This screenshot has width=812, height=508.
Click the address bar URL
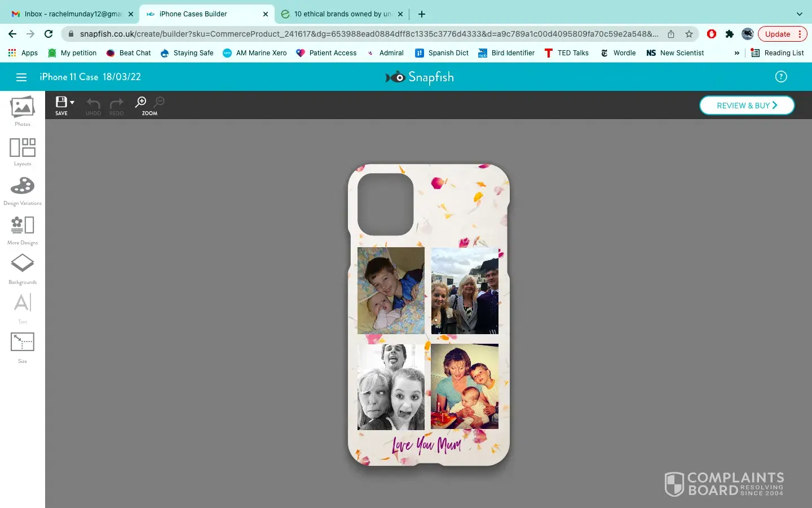(x=369, y=34)
